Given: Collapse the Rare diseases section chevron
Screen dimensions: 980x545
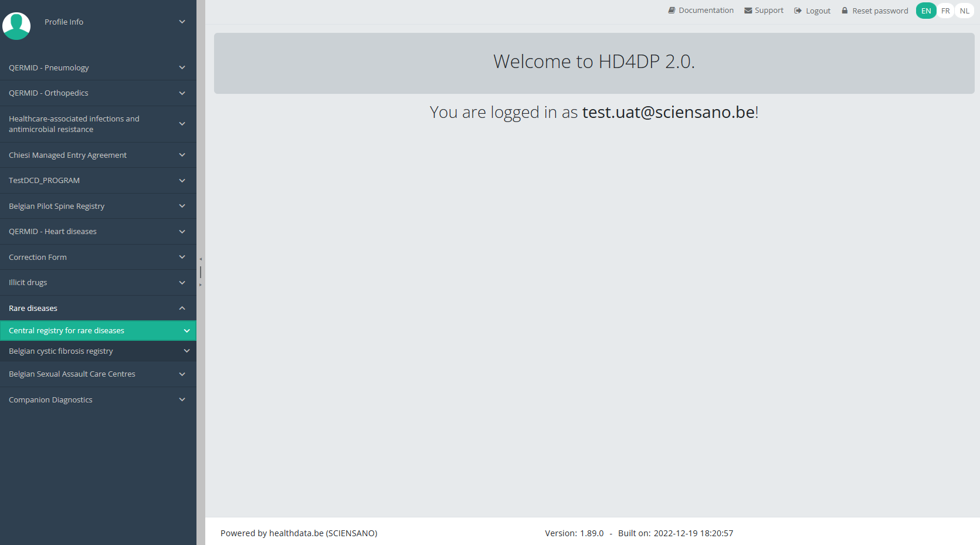Looking at the screenshot, I should (182, 308).
